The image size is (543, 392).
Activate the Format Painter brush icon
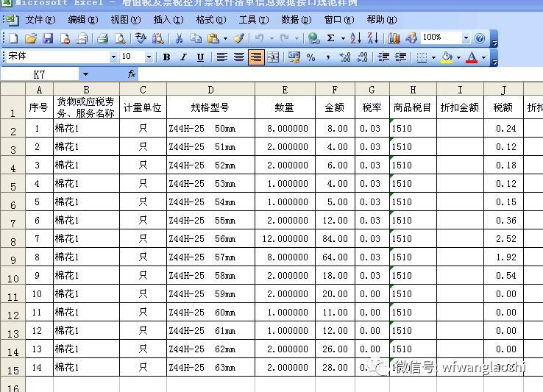coord(239,38)
